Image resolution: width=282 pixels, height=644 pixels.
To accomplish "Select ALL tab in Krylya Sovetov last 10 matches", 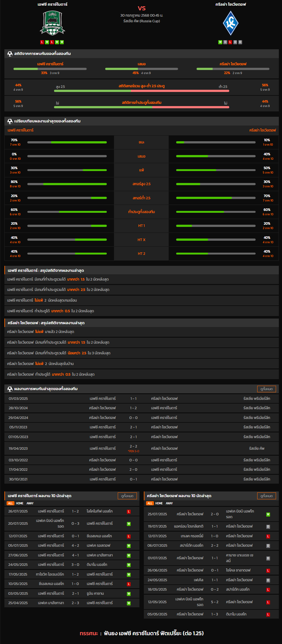I will (150, 503).
